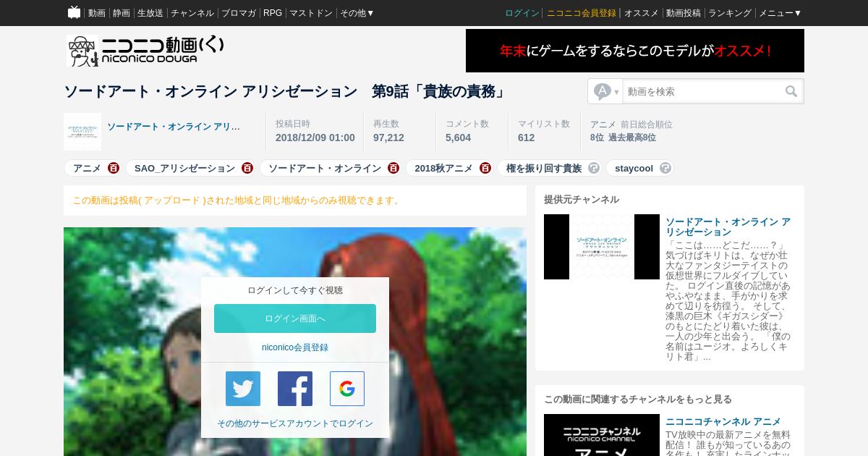Open the uploader channel thumbnail beside video info
The width and height of the screenshot is (868, 456).
82,132
